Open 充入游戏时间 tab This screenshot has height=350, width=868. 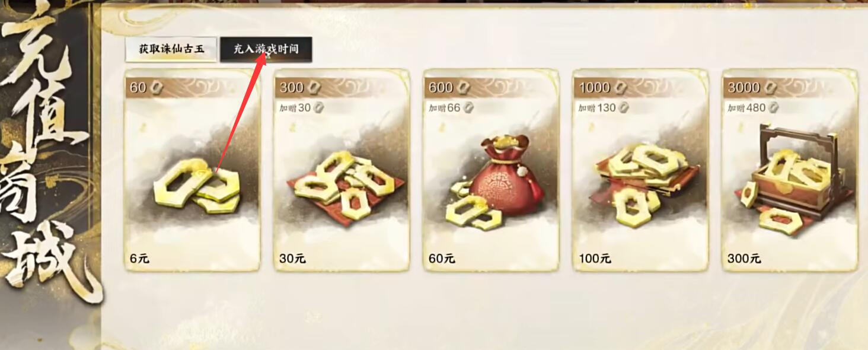coord(266,49)
